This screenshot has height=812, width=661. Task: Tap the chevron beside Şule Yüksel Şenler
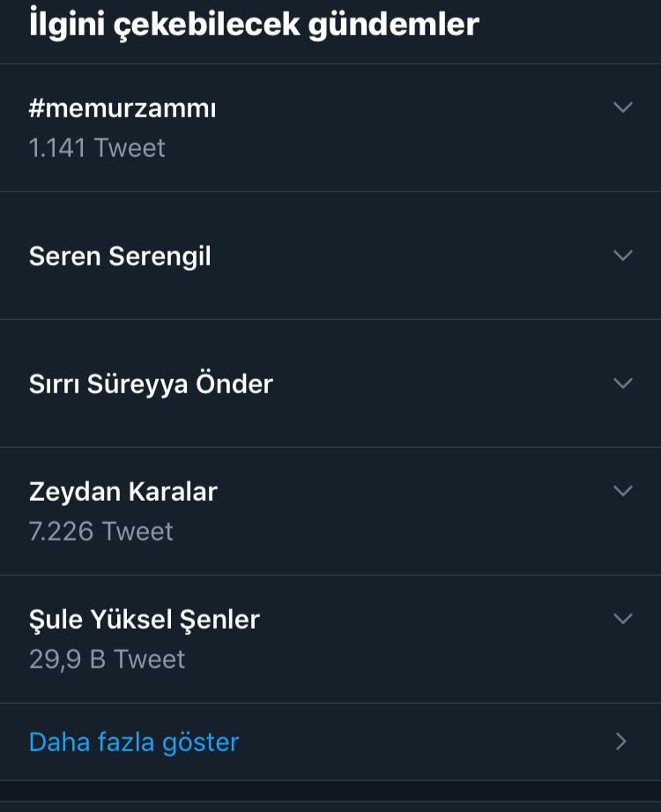click(623, 619)
